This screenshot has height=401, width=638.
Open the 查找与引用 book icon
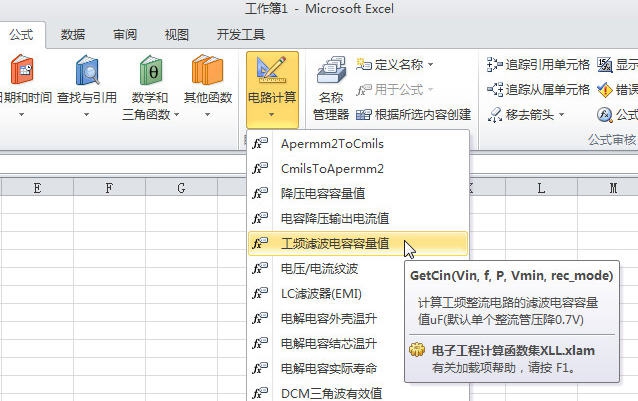click(x=87, y=70)
